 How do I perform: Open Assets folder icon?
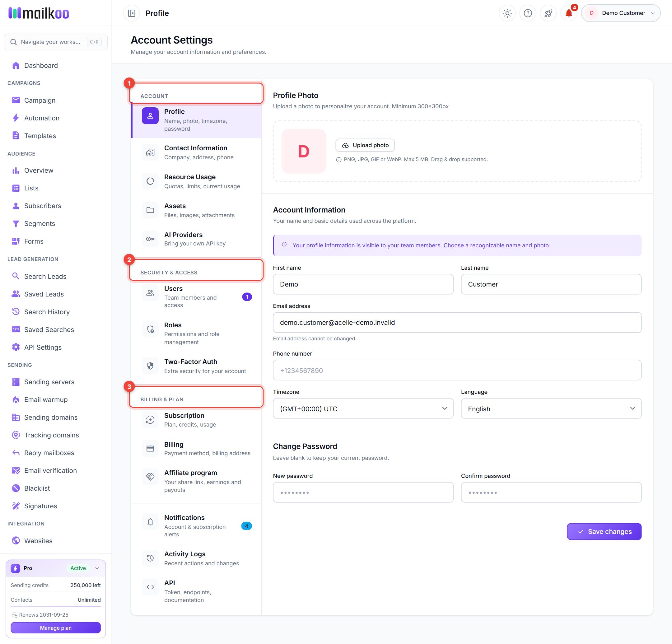[x=150, y=210]
